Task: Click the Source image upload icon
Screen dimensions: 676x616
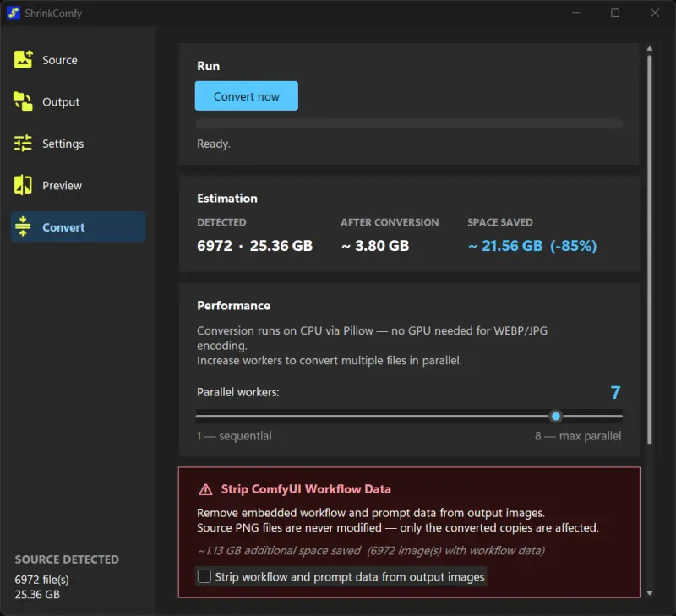Action: pos(24,59)
